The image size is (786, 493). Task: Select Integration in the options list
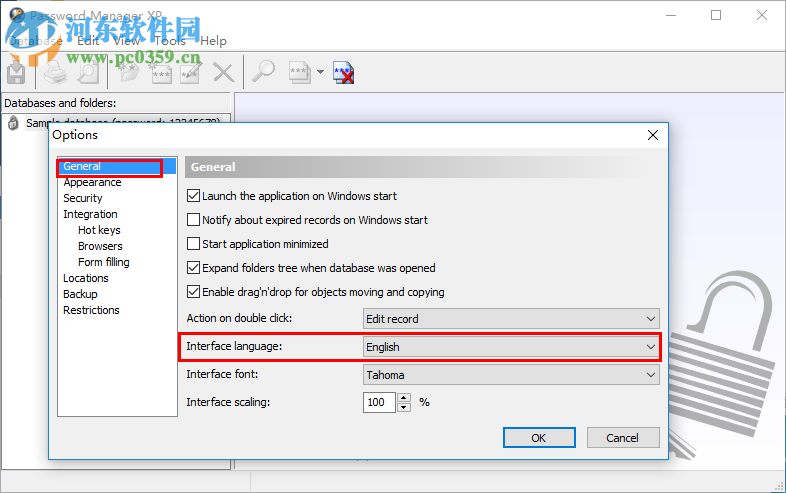[x=90, y=214]
